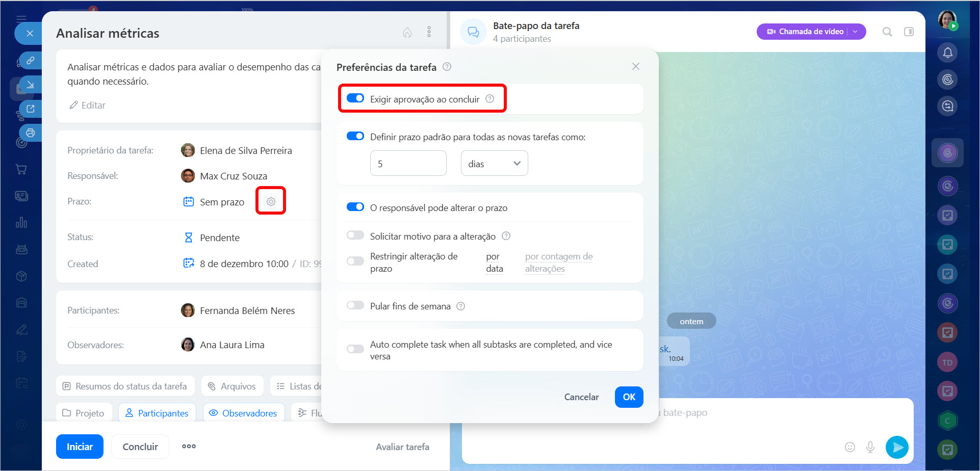Toggle chat sidebar panel icon
Image resolution: width=980 pixels, height=471 pixels.
coord(909,32)
